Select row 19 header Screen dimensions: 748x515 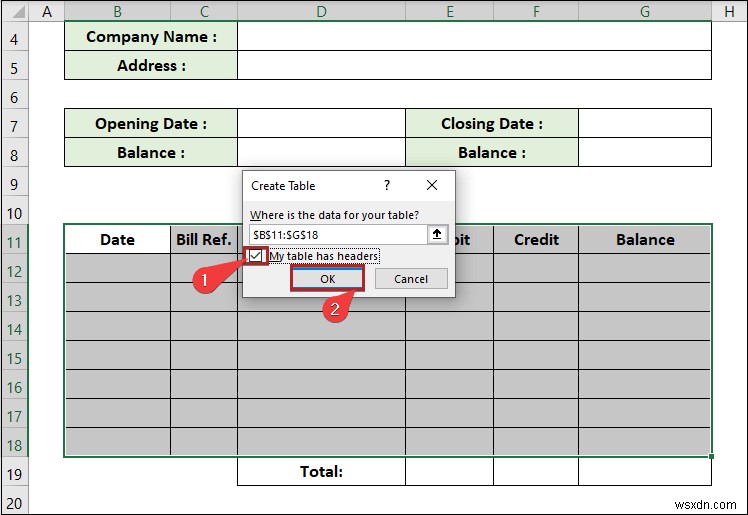pos(14,474)
